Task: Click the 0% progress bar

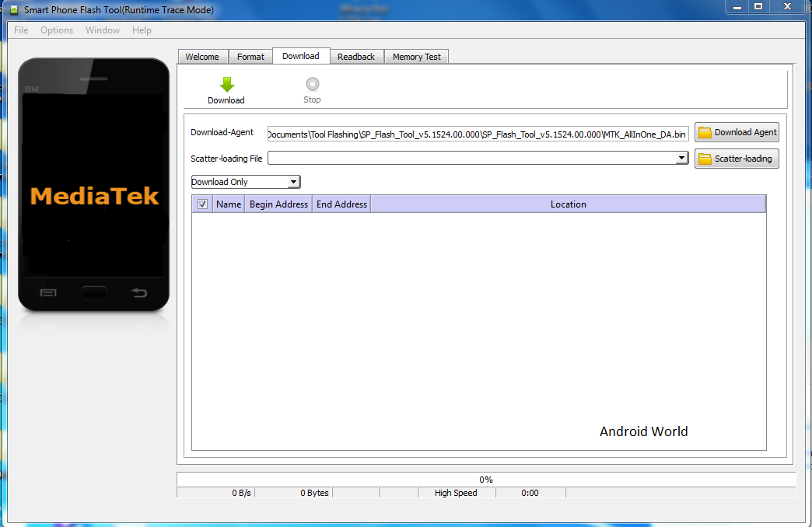Action: pyautogui.click(x=486, y=480)
